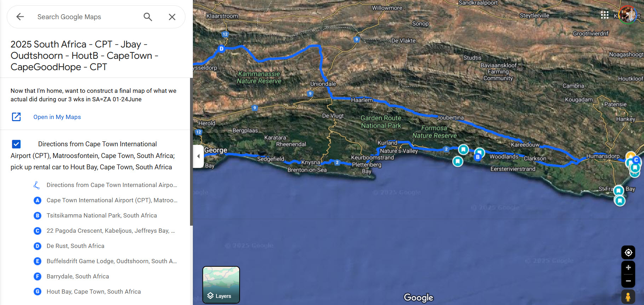Open the Google apps grid icon

click(605, 15)
